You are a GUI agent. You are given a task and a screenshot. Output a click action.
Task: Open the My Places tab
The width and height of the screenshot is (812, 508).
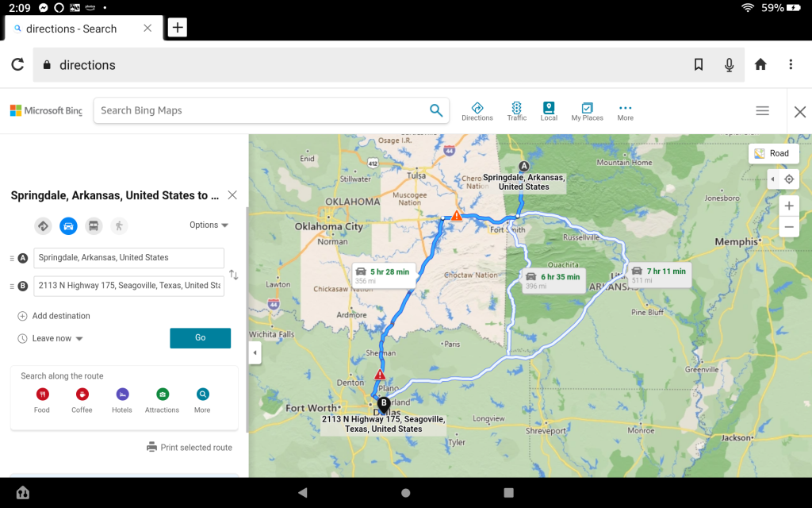coord(587,111)
